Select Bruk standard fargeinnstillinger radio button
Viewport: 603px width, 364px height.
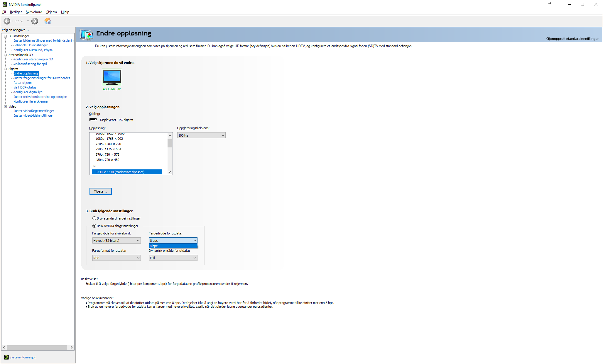coord(94,218)
